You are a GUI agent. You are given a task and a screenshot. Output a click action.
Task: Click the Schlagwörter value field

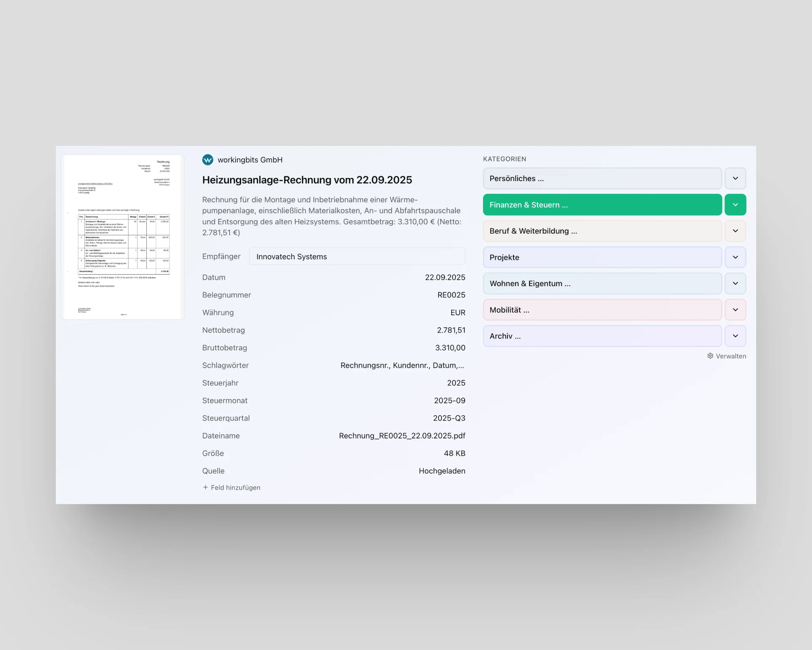402,366
